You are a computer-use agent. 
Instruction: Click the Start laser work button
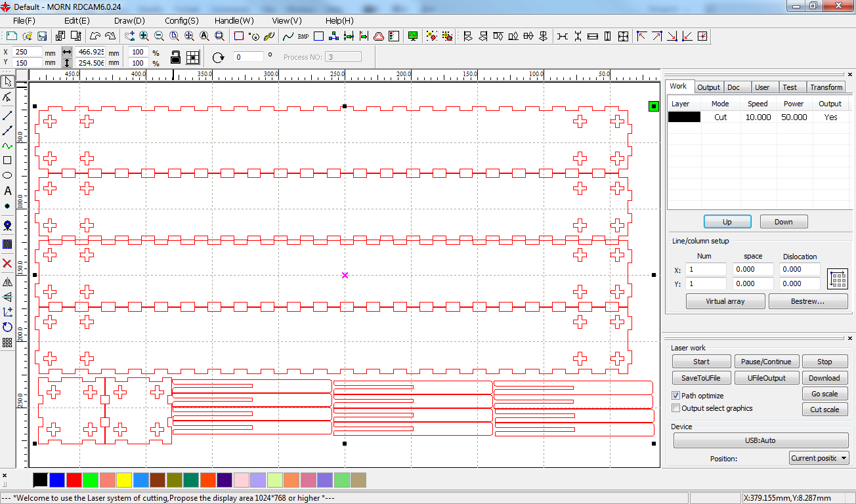point(701,362)
